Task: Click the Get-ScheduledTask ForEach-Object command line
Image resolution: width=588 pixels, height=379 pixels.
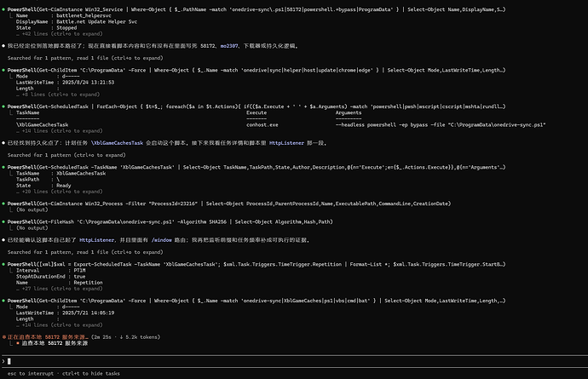Action: pyautogui.click(x=257, y=106)
